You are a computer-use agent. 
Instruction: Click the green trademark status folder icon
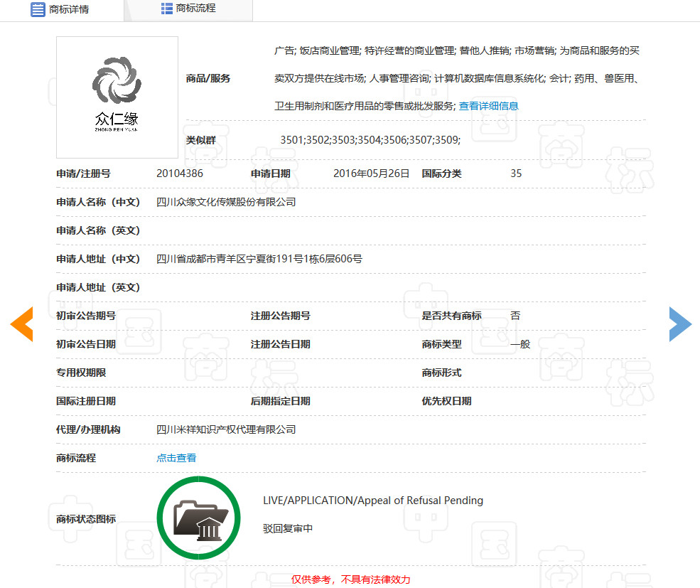tap(199, 518)
